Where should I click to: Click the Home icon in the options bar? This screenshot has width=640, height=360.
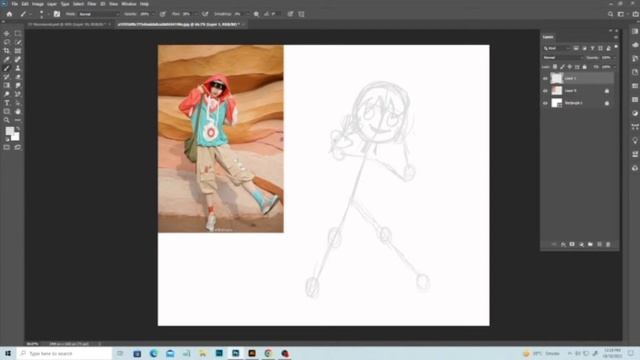coord(9,14)
